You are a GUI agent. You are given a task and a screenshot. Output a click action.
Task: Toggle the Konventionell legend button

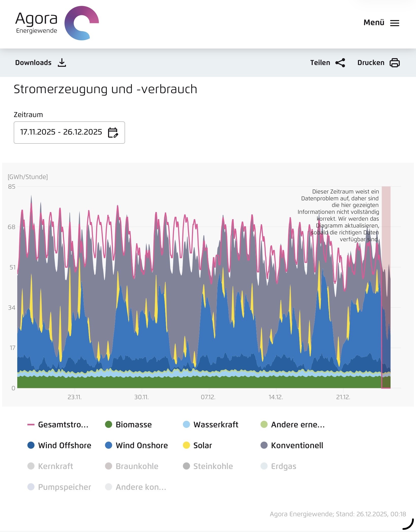(x=297, y=445)
